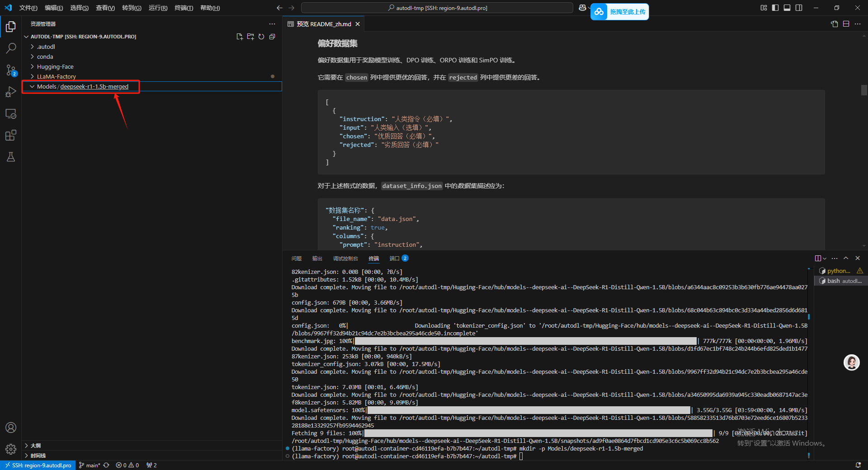Go back with the navigation left arrow
Image resolution: width=868 pixels, height=470 pixels.
click(279, 8)
